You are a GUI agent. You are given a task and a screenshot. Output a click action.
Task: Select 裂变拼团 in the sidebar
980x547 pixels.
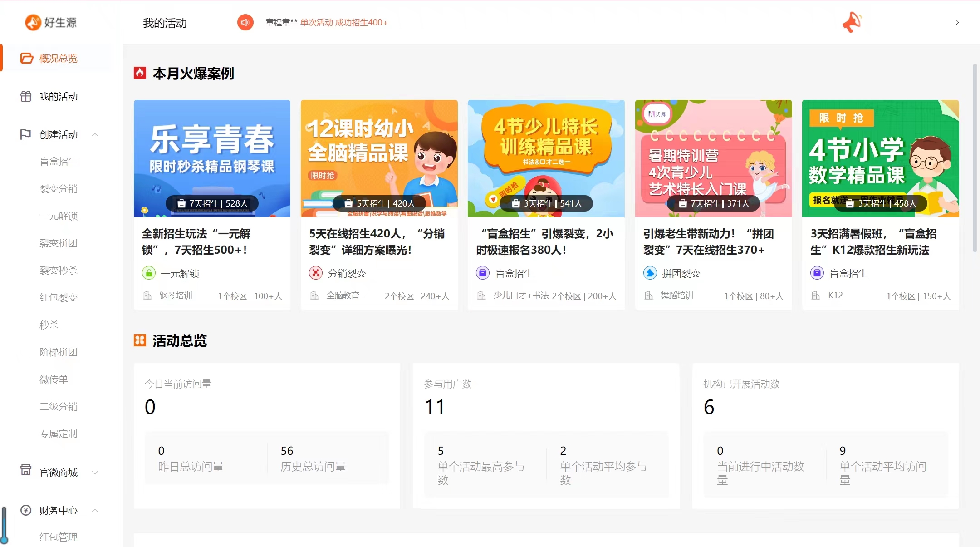(x=59, y=243)
